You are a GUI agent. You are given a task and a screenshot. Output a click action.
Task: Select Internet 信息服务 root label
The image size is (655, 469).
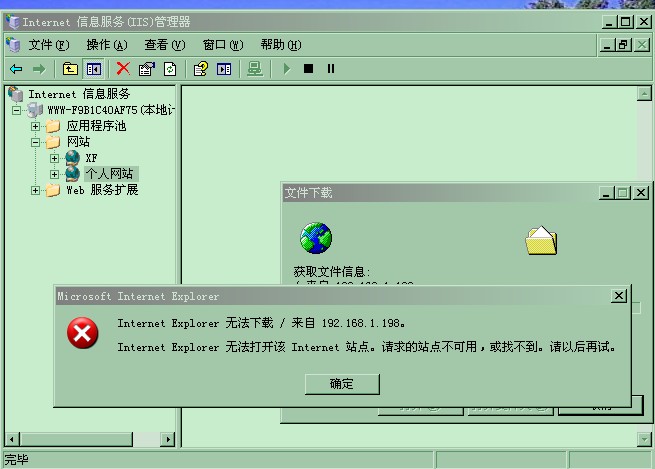click(79, 94)
